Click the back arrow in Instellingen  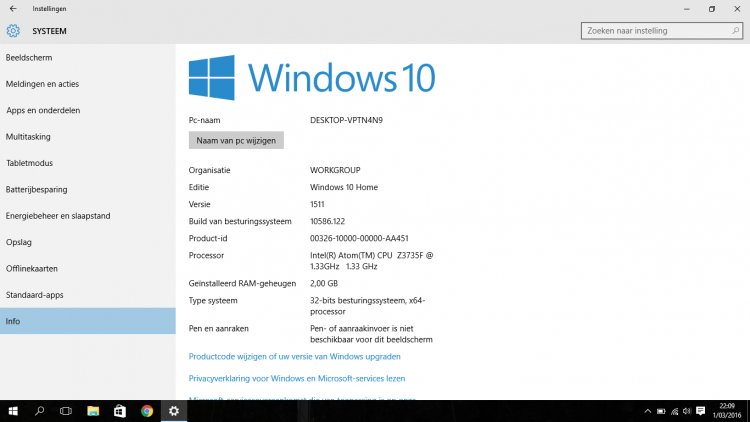click(12, 8)
